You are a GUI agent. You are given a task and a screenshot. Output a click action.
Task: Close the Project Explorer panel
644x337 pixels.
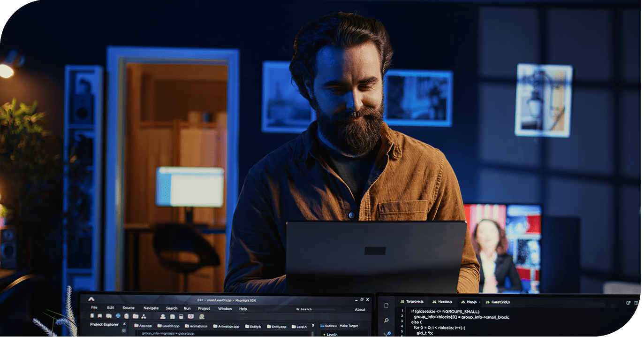(124, 324)
